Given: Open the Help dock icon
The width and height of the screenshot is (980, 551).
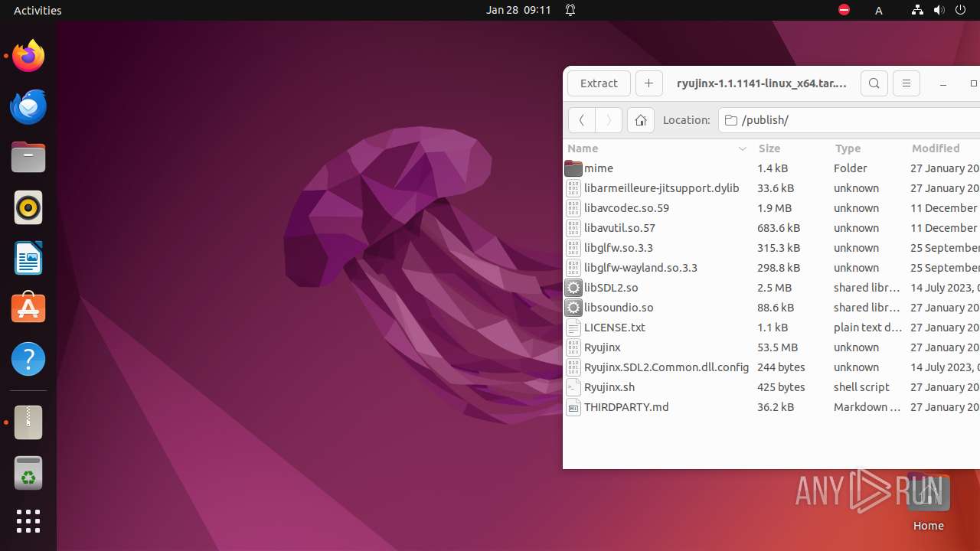Looking at the screenshot, I should tap(28, 359).
